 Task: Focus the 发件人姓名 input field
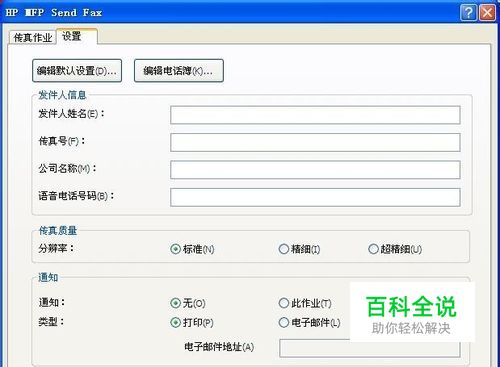click(315, 115)
